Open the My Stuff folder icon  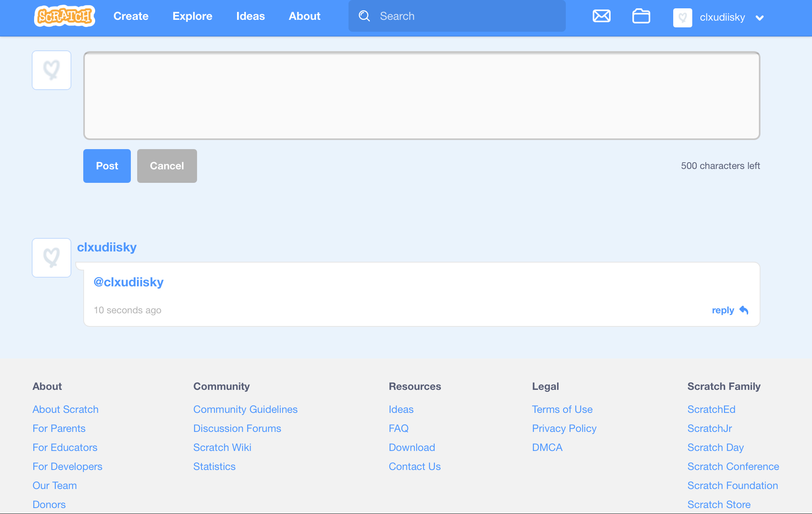click(641, 16)
